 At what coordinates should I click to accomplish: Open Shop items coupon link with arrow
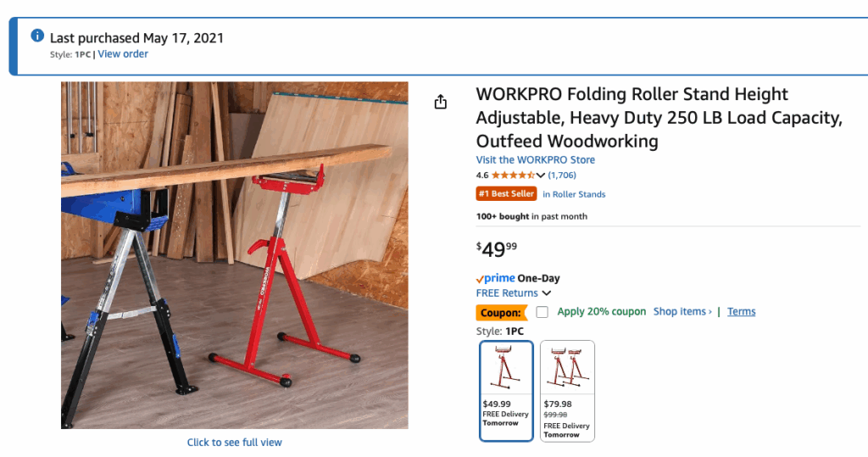pos(682,312)
